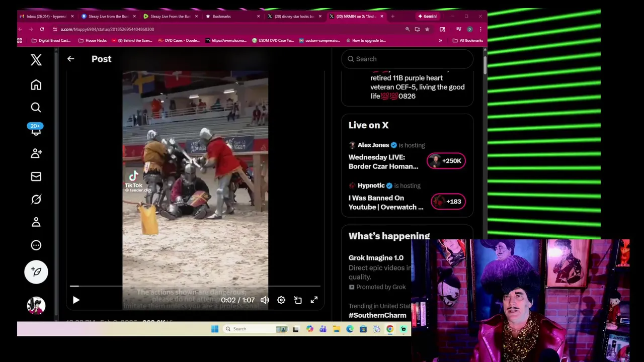Go to Home in X sidebar

click(x=36, y=84)
